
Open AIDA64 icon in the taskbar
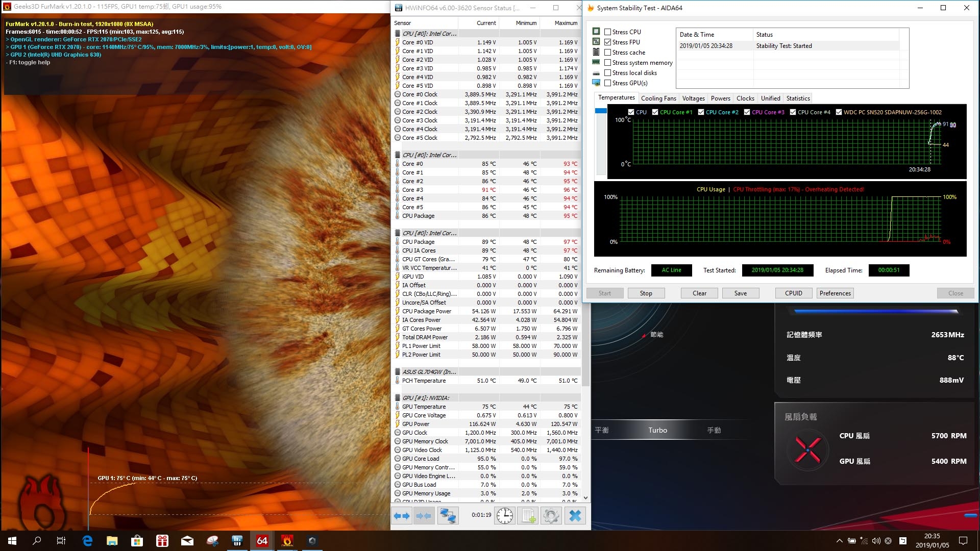[x=262, y=541]
